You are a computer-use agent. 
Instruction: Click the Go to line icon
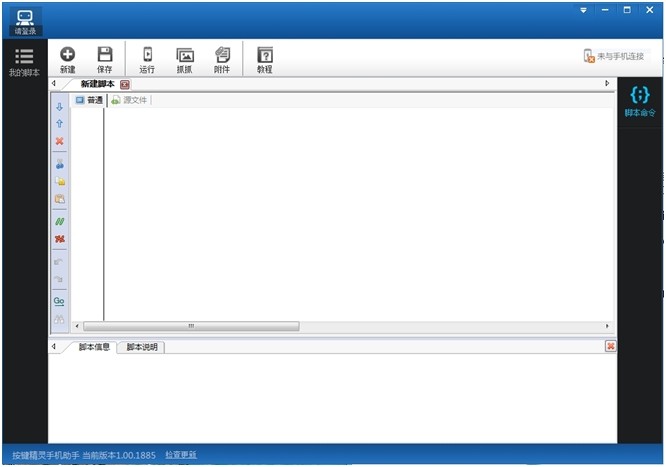(59, 301)
